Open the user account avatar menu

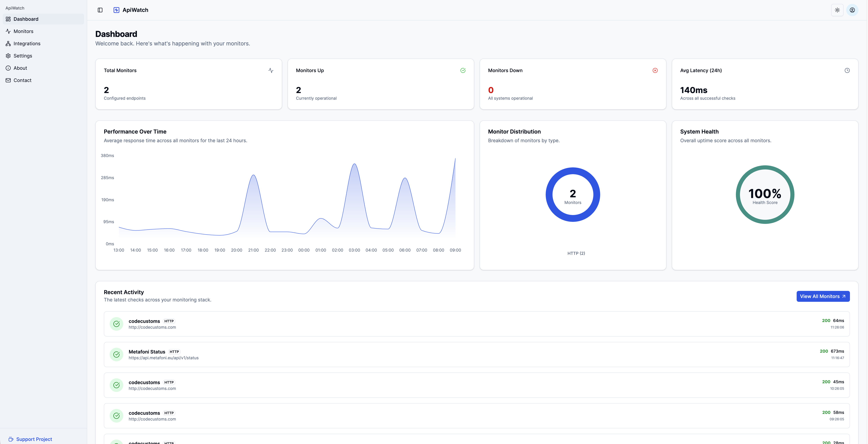click(x=852, y=10)
